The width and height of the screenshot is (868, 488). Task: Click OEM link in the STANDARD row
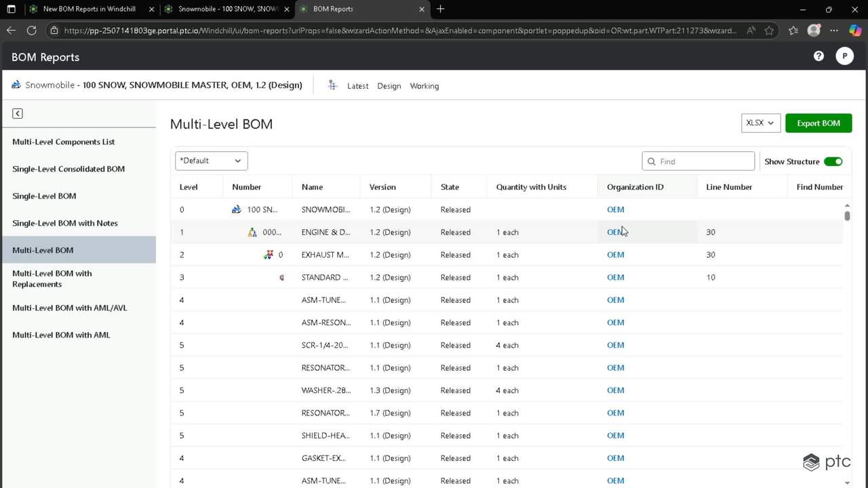click(615, 277)
